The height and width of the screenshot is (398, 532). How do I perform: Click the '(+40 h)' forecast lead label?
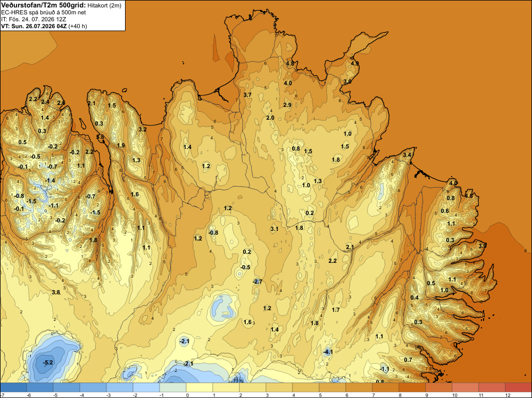point(78,26)
